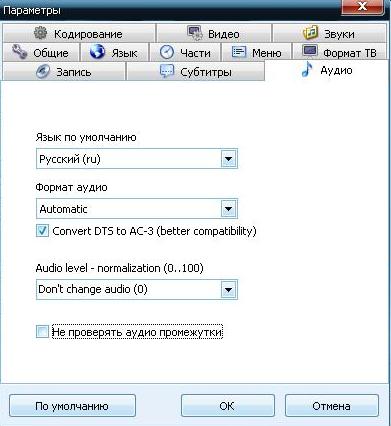The width and height of the screenshot is (391, 426).
Task: Click the music notes icon on Звуки tab
Action: tap(310, 32)
